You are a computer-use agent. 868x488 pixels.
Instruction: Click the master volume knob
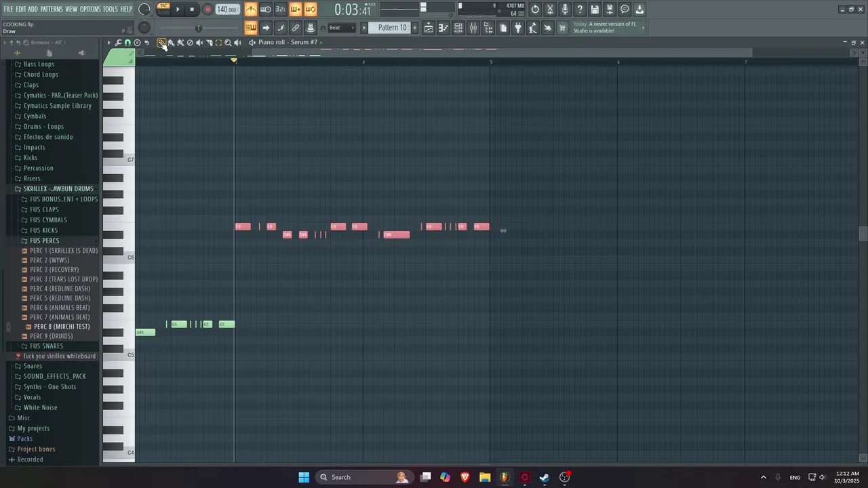click(x=144, y=9)
